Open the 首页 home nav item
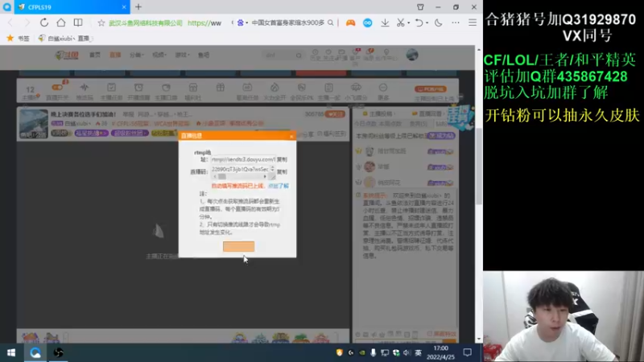The image size is (644, 362). point(95,55)
